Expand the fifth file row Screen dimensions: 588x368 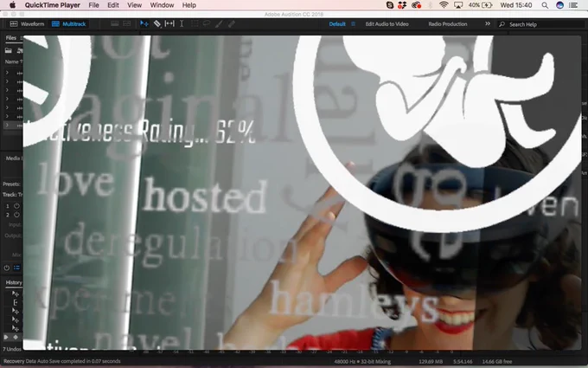pyautogui.click(x=7, y=107)
